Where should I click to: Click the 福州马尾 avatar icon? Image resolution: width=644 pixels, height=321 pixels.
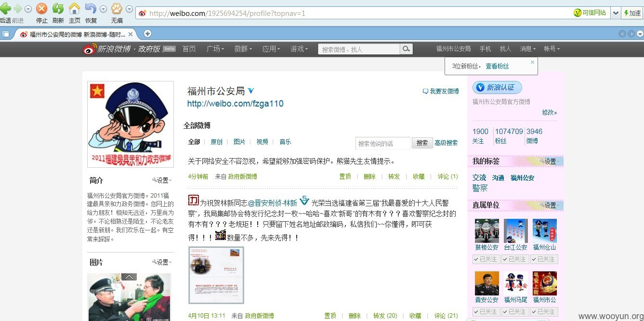516,283
